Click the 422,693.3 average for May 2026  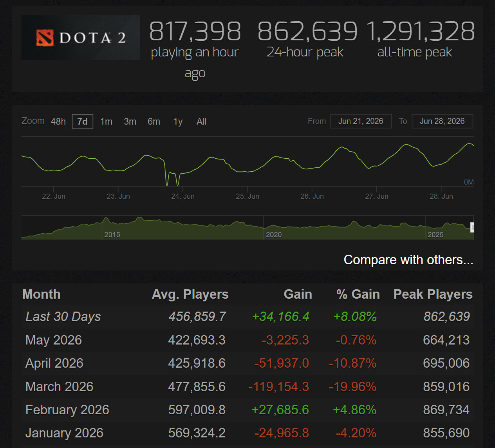197,340
